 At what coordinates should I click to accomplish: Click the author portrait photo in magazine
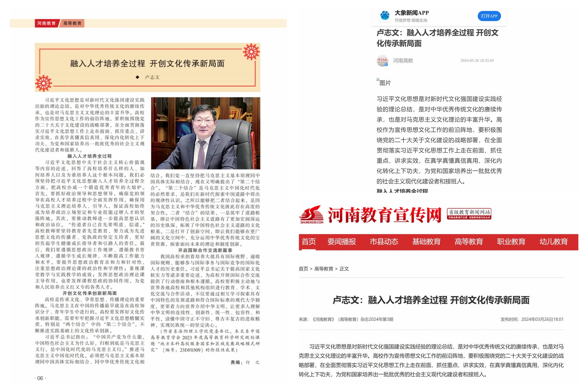[206, 133]
